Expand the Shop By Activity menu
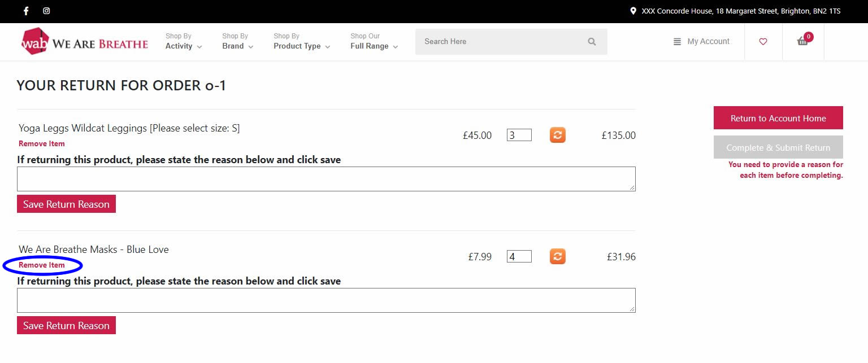Image resolution: width=868 pixels, height=363 pixels. (184, 41)
